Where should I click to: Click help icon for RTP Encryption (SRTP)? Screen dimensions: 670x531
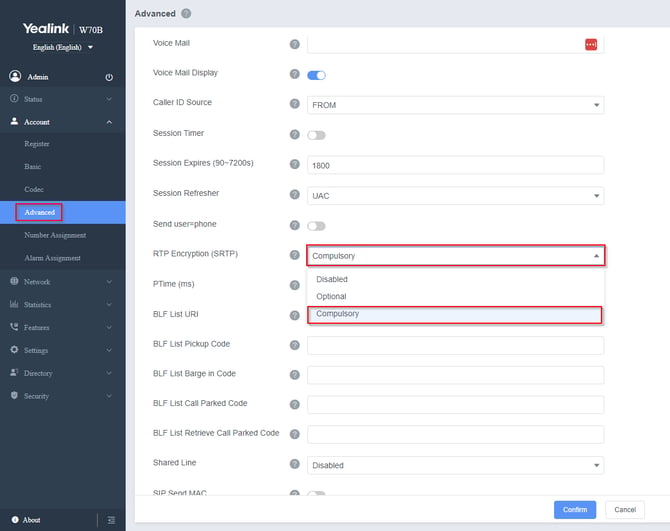(294, 255)
